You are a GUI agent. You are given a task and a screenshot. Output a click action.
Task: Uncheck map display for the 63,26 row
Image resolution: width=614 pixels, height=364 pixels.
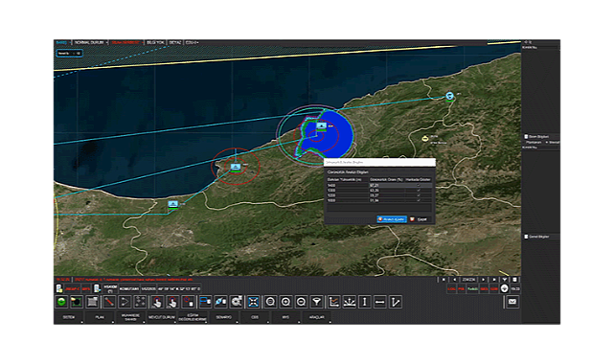point(419,191)
